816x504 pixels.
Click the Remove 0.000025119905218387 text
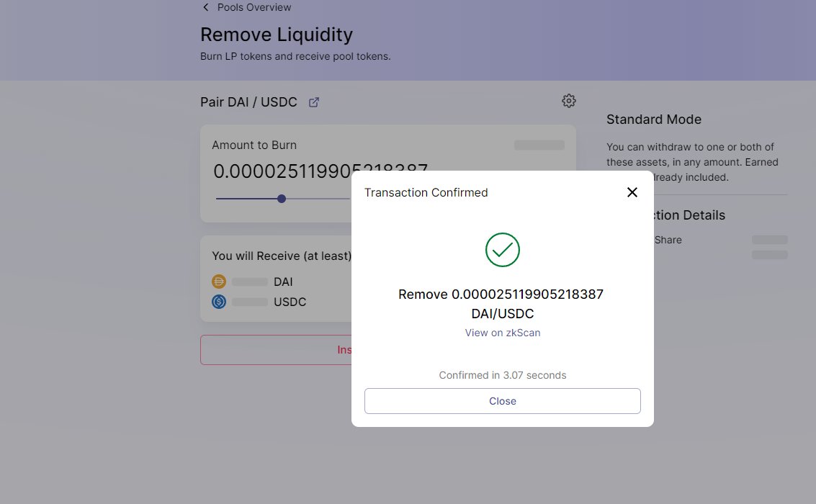pyautogui.click(x=501, y=294)
